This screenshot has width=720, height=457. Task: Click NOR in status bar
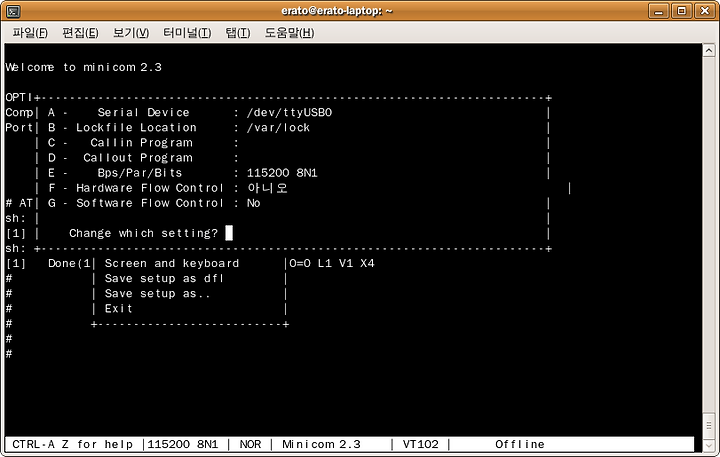point(250,445)
